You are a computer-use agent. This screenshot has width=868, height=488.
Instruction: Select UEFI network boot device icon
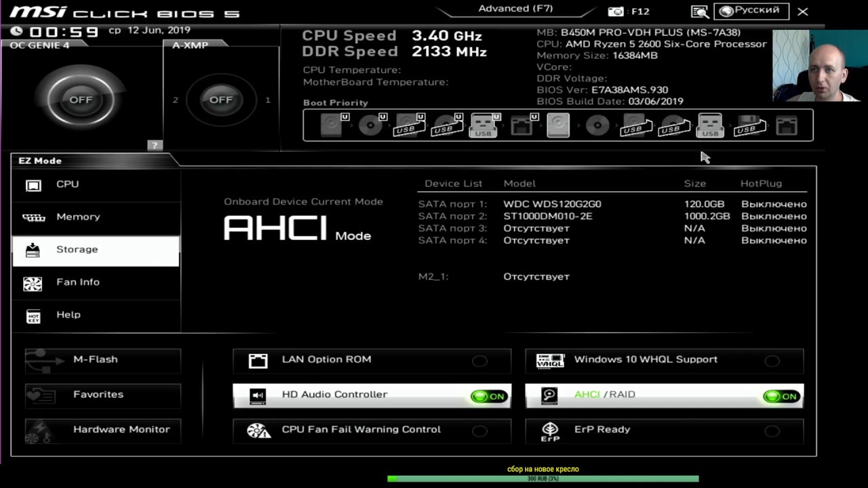coord(522,125)
